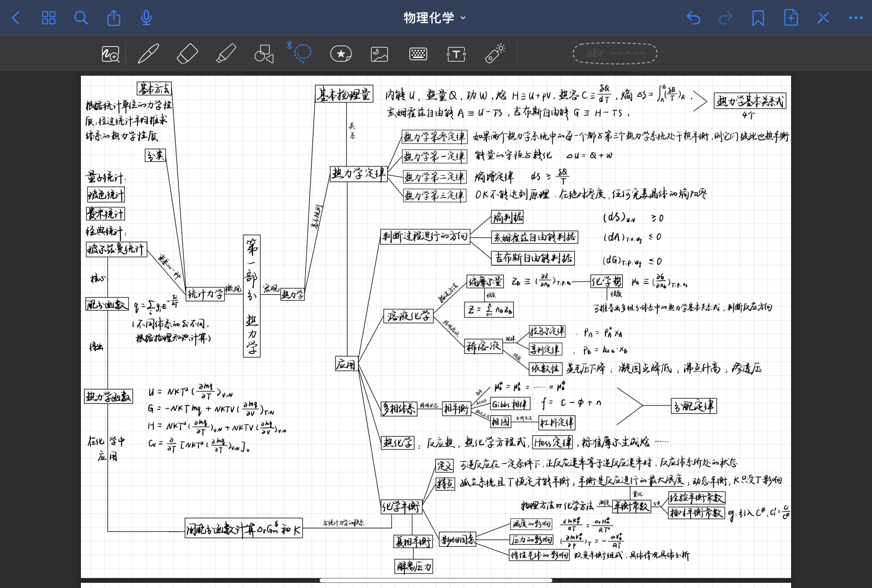Screen dimensions: 872x588
Task: Open the Elements star sticker tool
Action: (x=341, y=54)
